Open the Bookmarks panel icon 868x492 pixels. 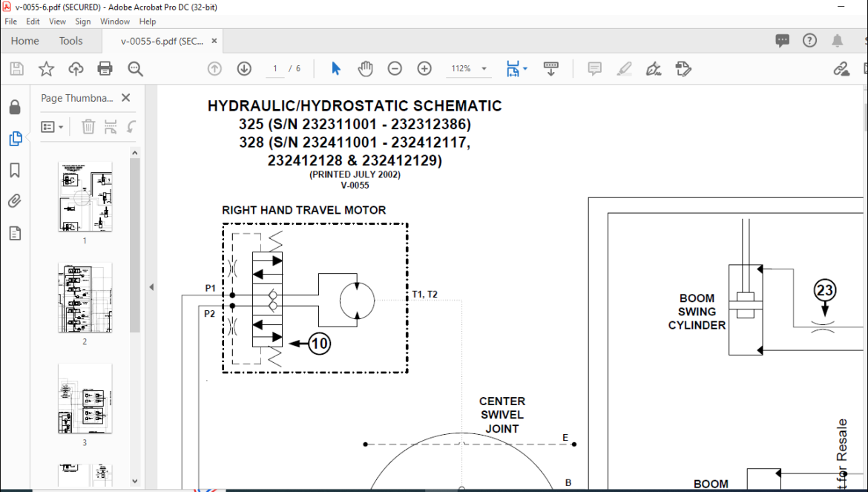15,170
